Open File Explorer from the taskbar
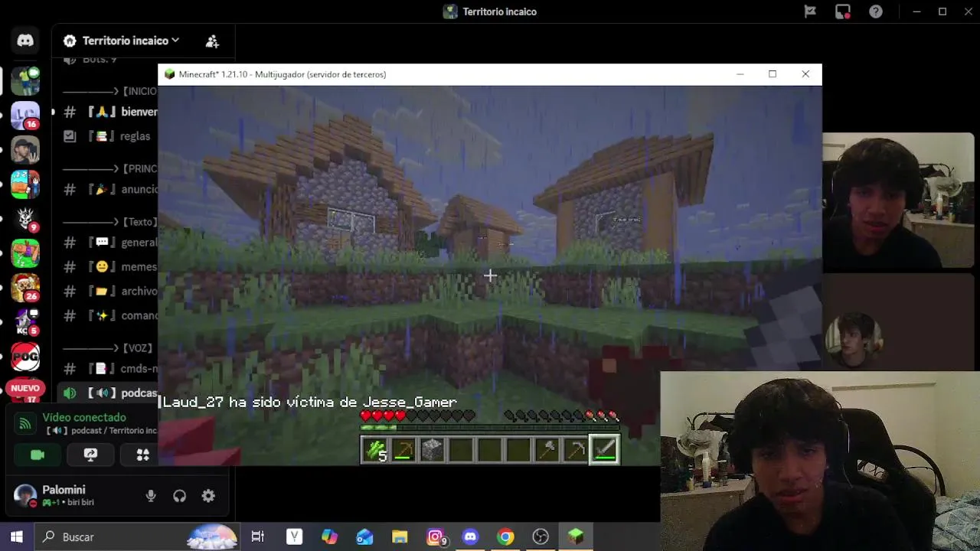This screenshot has height=551, width=980. click(400, 536)
